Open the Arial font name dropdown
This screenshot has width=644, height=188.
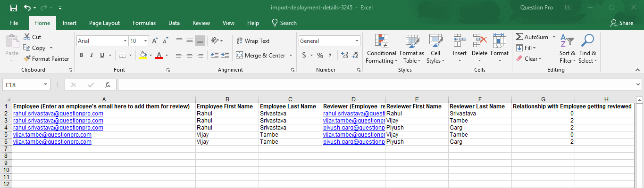[x=125, y=41]
